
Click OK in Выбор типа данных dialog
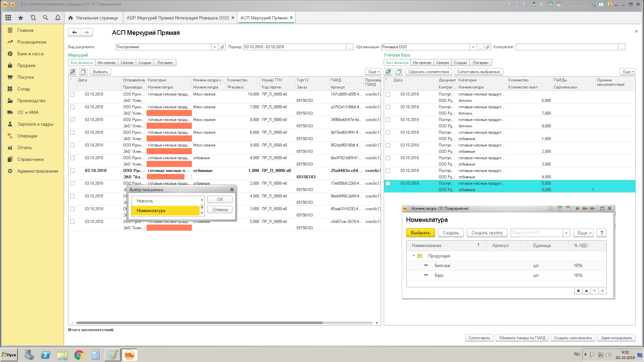point(220,200)
